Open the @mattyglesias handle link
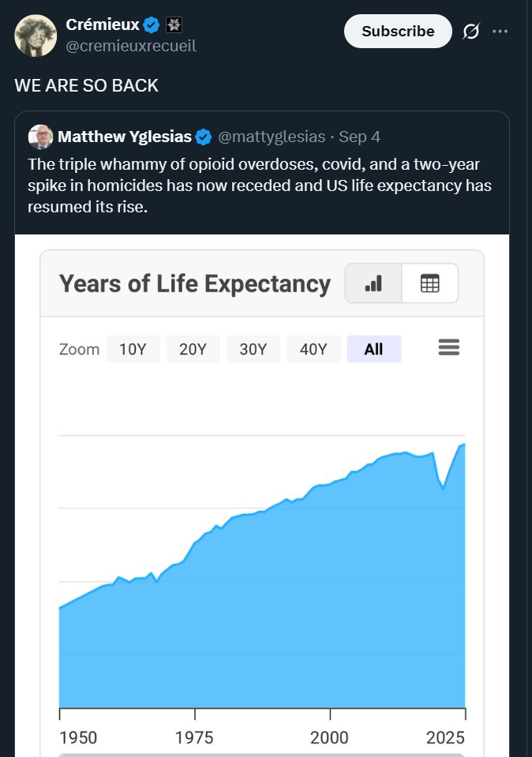Viewport: 532px width, 757px height. tap(272, 137)
